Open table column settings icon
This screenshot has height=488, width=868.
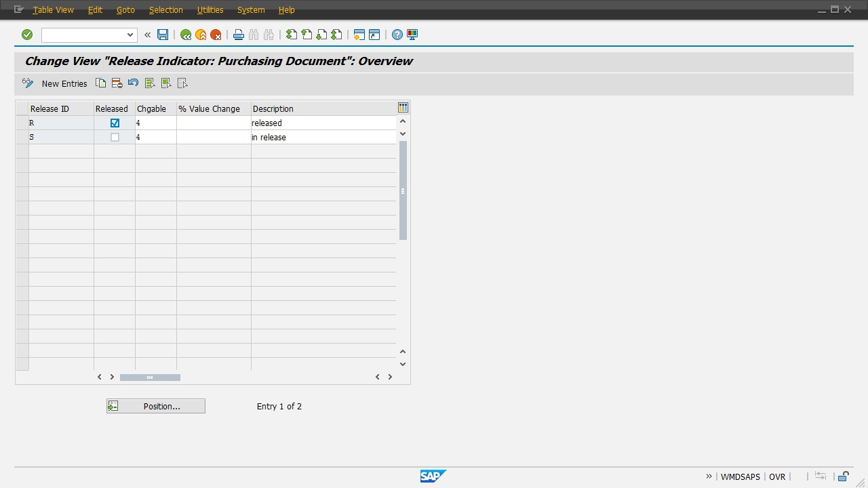403,108
